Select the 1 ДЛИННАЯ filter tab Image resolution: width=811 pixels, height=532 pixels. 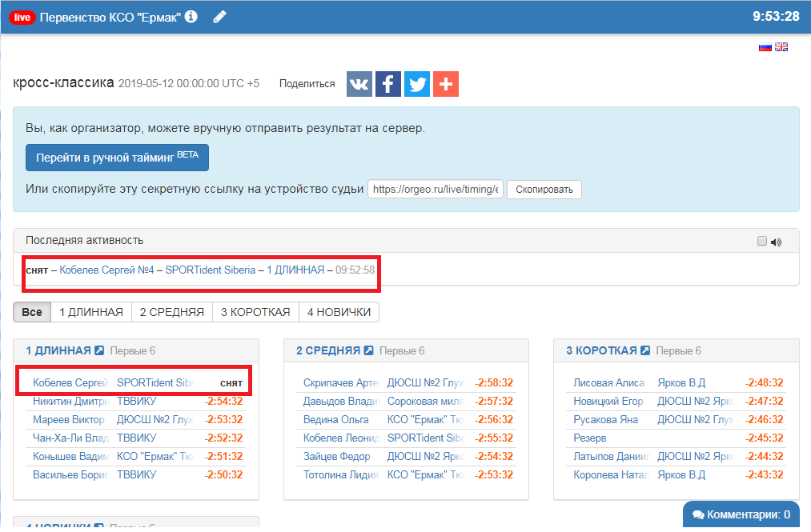pos(91,312)
